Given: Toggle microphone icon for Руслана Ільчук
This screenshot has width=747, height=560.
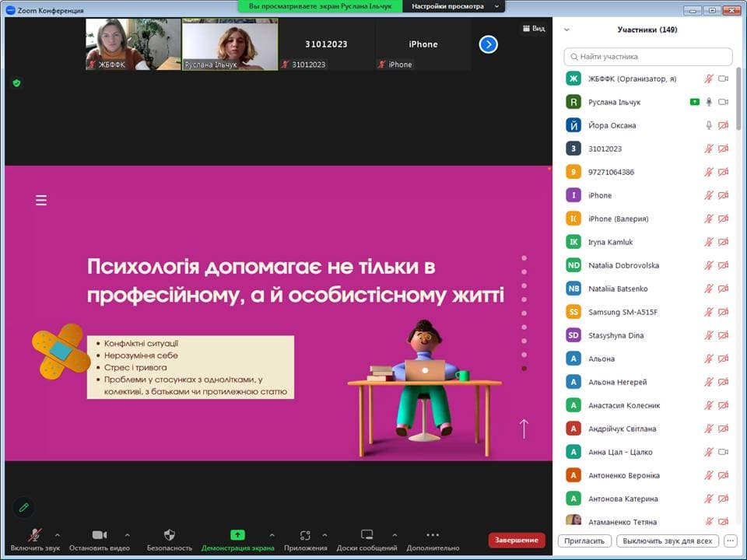Looking at the screenshot, I should pyautogui.click(x=709, y=102).
